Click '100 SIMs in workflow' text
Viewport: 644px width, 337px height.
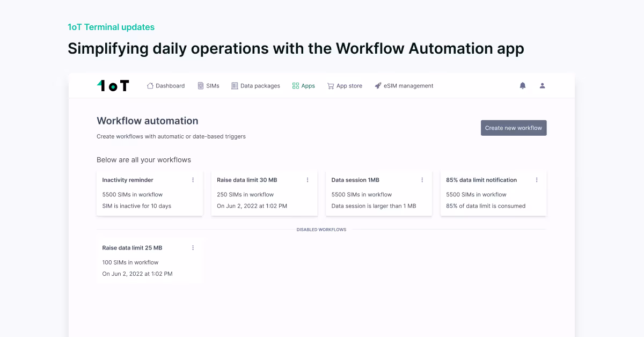130,262
